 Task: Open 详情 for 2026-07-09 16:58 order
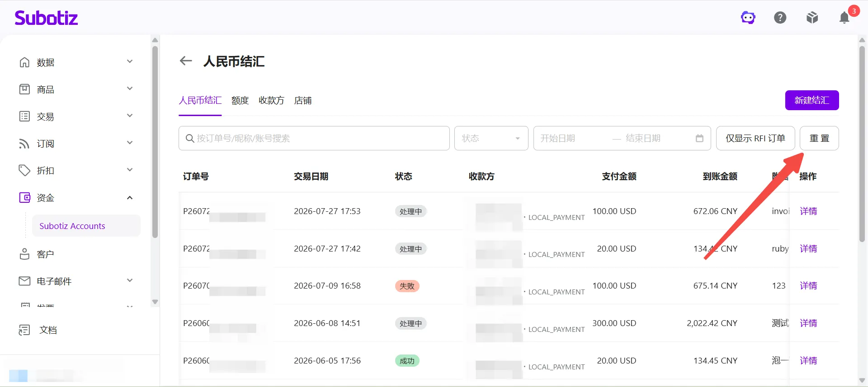point(808,285)
